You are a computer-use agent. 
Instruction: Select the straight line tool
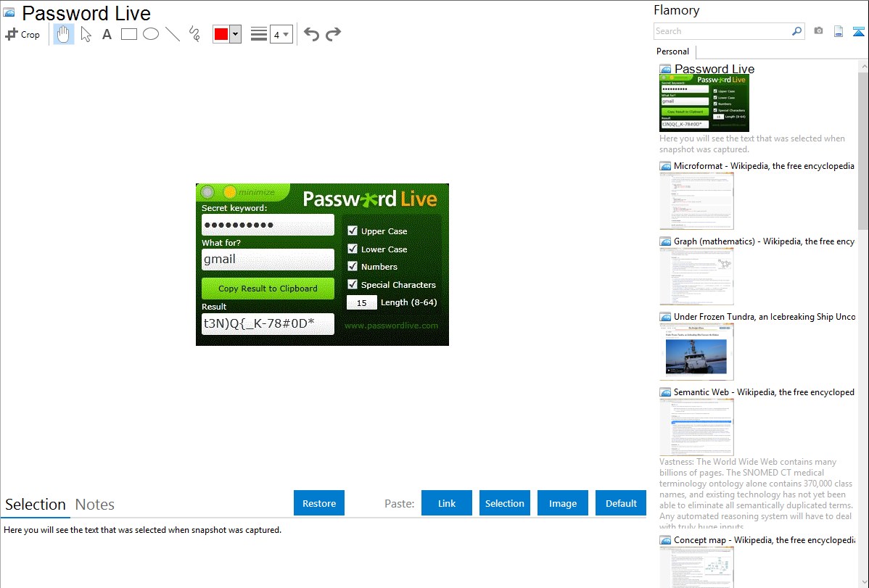pyautogui.click(x=173, y=34)
